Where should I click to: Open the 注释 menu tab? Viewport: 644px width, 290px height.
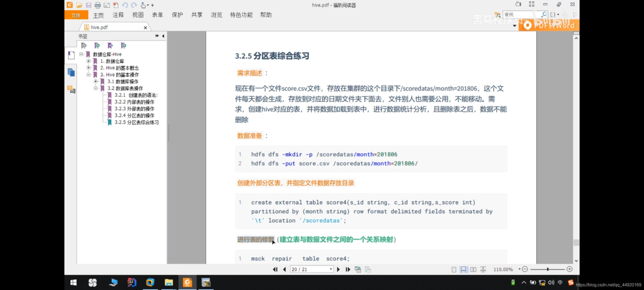point(118,15)
